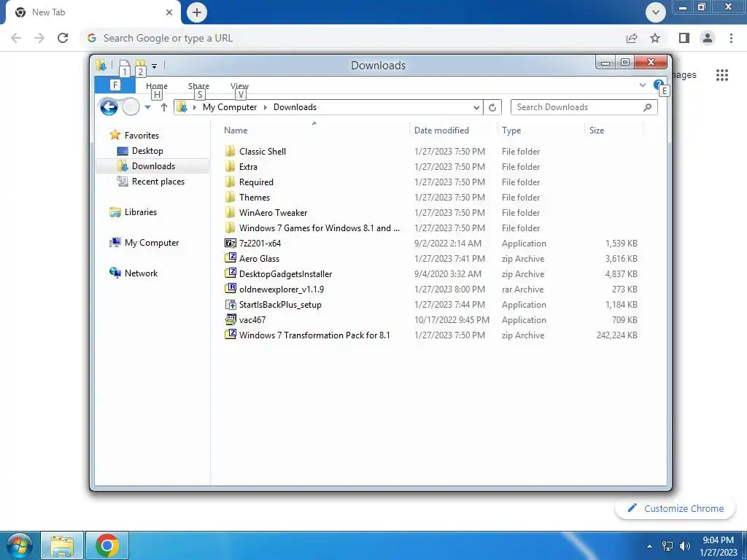This screenshot has height=560, width=747.
Task: Click the network tray icon
Action: coord(667,546)
